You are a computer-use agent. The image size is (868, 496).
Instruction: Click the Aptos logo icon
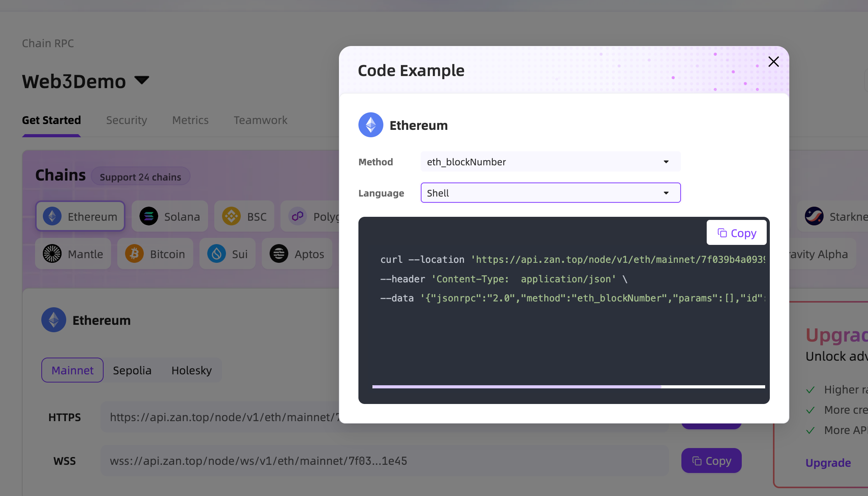point(279,253)
